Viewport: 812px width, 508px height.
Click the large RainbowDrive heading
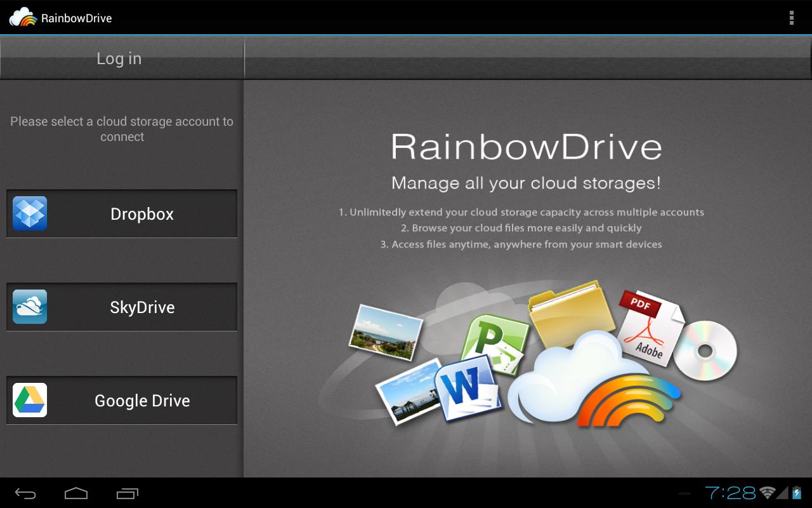point(527,147)
